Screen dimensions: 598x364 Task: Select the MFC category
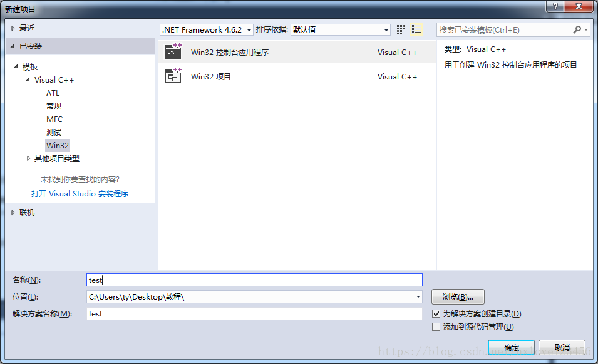point(54,119)
